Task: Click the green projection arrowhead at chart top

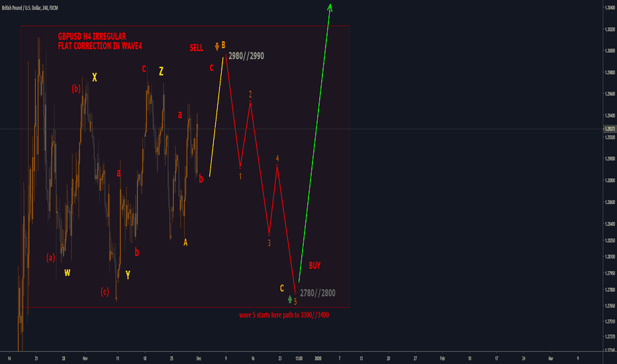Action: pyautogui.click(x=330, y=8)
